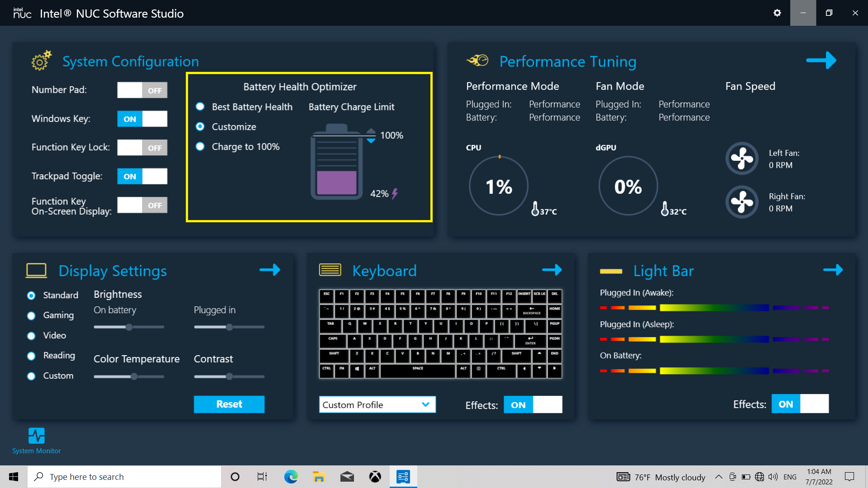Click Plugged In (Asleep) color bar
This screenshot has height=488, width=868.
coord(714,339)
